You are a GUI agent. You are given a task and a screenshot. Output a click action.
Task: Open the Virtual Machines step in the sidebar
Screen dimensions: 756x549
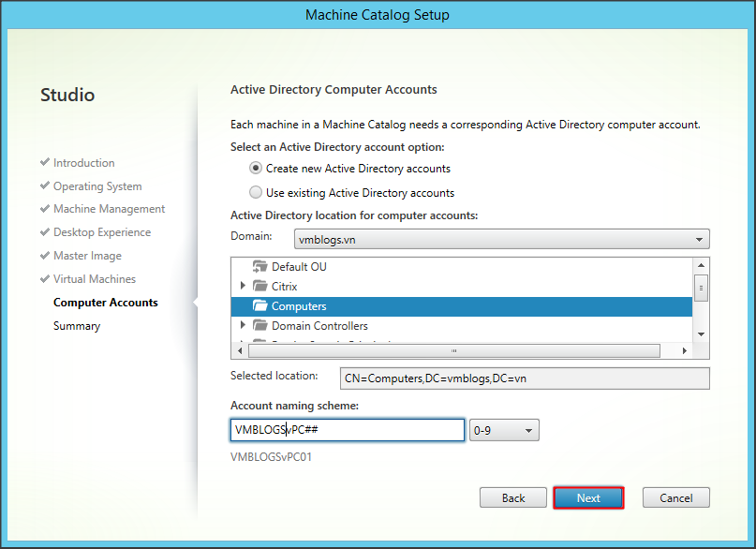(x=94, y=279)
